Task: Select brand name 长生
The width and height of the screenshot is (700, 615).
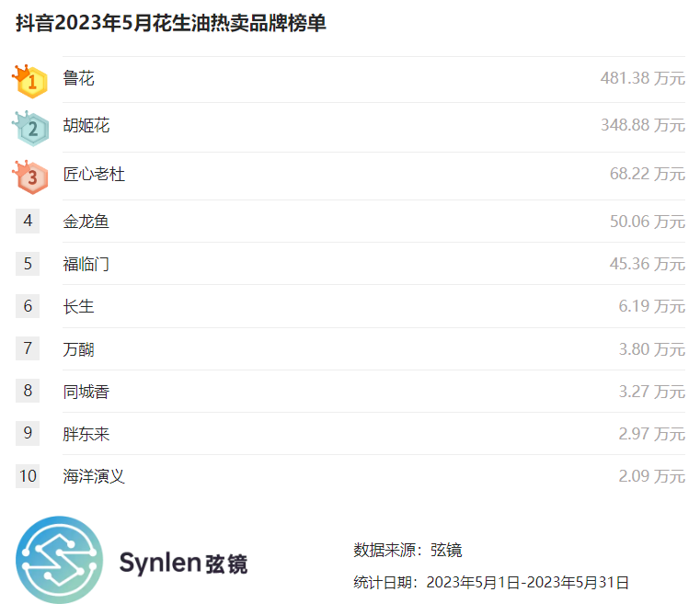Action: [x=78, y=307]
